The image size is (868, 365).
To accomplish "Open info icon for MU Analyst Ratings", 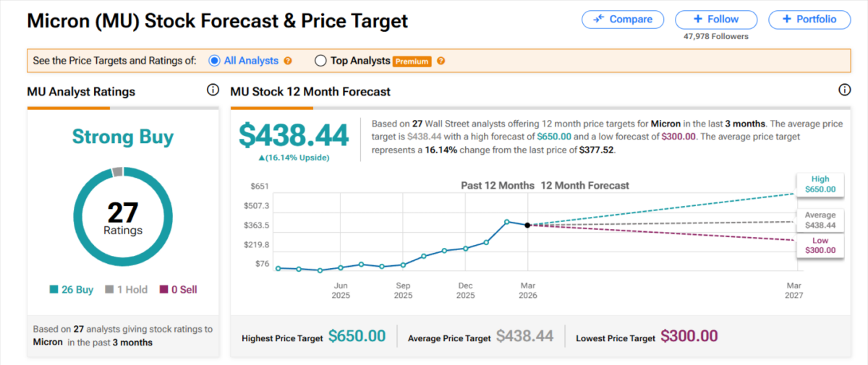I will (213, 90).
